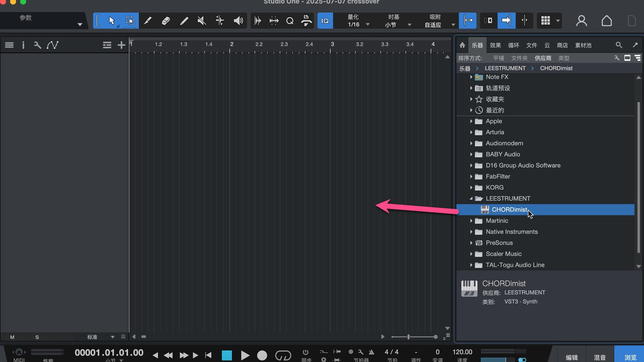
Task: Expand the Apple vendor folder
Action: click(471, 121)
